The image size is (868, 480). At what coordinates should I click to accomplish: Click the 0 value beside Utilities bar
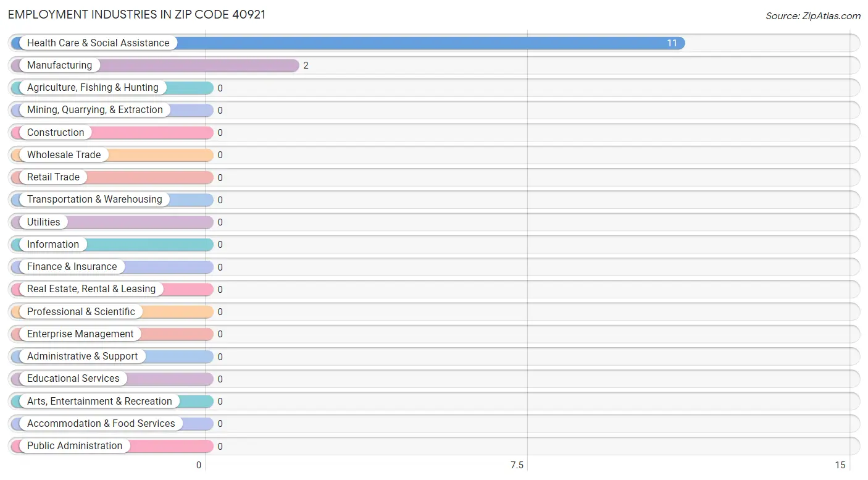(x=220, y=222)
